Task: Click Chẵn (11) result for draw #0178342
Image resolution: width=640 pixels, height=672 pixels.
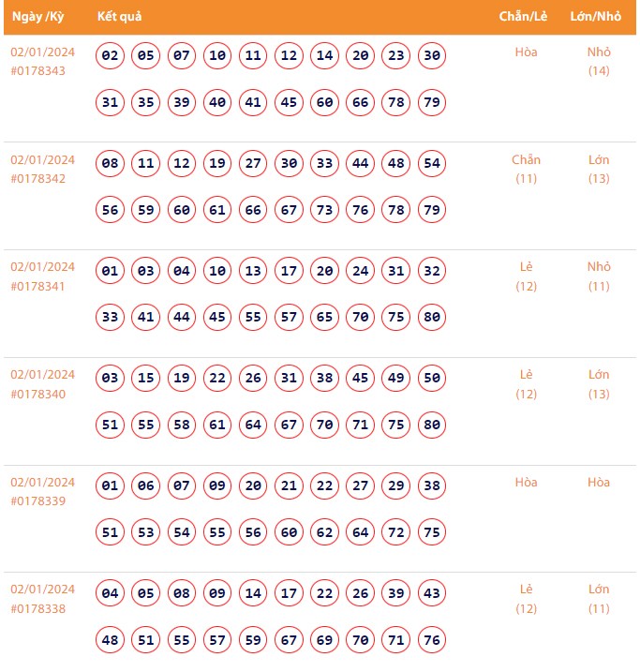Action: [x=526, y=169]
